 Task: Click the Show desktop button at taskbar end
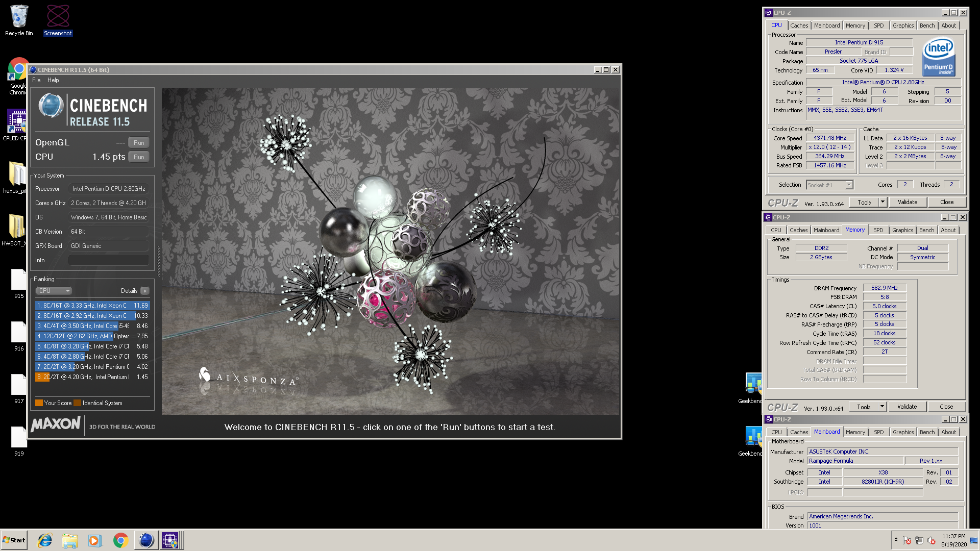click(x=974, y=540)
